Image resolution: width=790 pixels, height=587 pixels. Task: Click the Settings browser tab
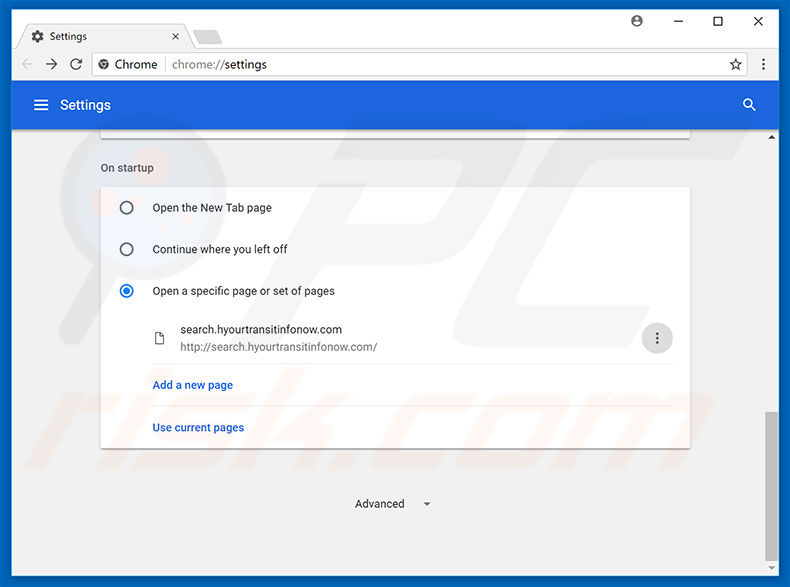tap(100, 37)
